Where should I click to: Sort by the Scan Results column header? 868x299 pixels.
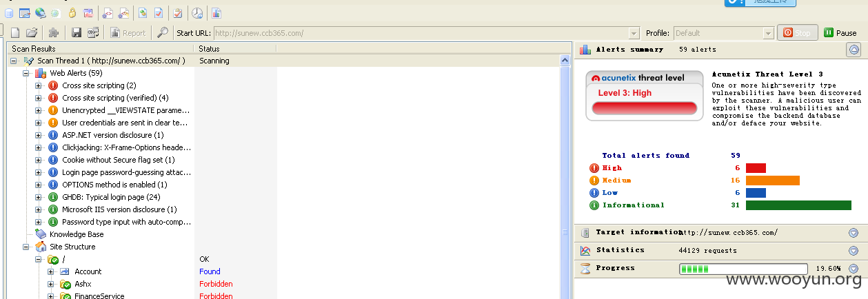pos(101,49)
